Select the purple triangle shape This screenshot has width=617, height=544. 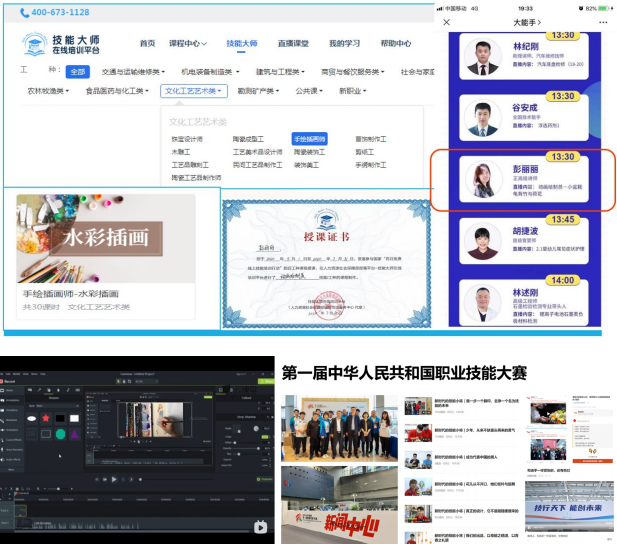pos(75,434)
